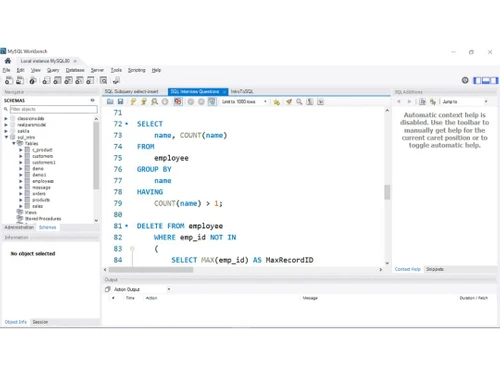Switch to the IntroToSQL tab

click(x=242, y=91)
